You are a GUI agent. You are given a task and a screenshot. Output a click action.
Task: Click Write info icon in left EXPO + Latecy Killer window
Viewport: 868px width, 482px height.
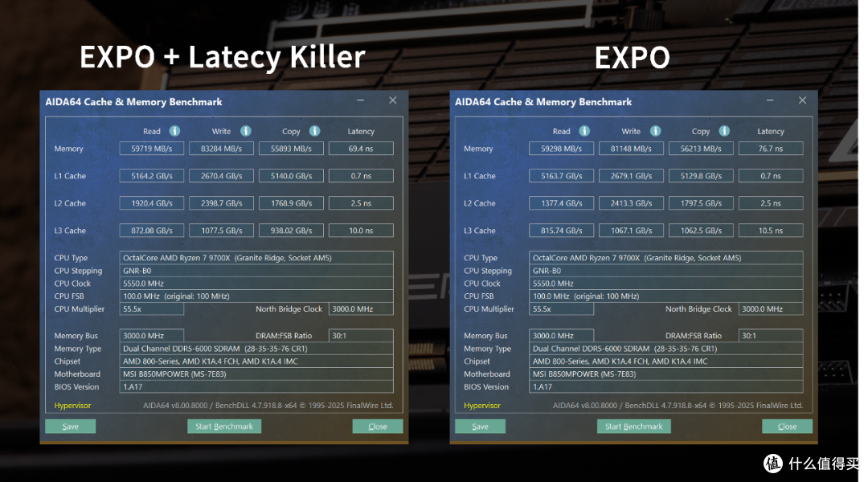246,131
